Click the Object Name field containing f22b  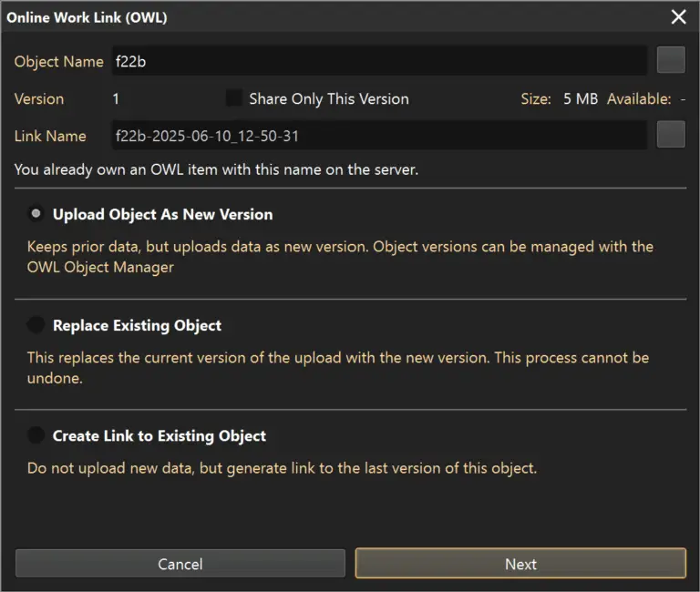(378, 61)
